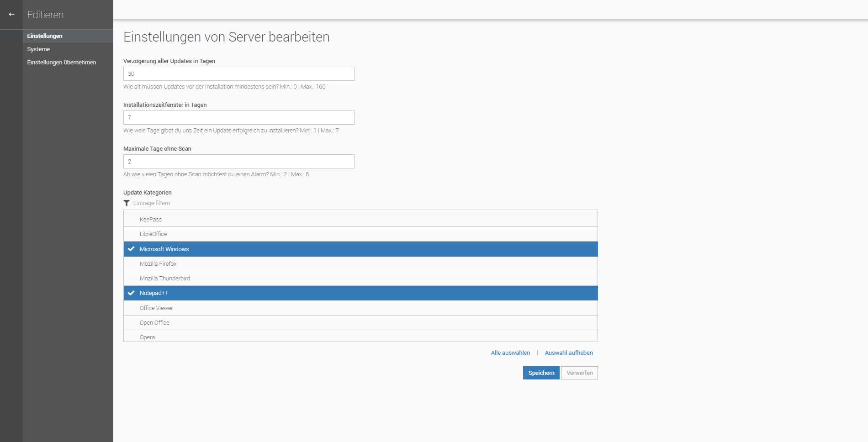Open the Einstellungen sidebar item
The height and width of the screenshot is (442, 868).
click(x=45, y=36)
